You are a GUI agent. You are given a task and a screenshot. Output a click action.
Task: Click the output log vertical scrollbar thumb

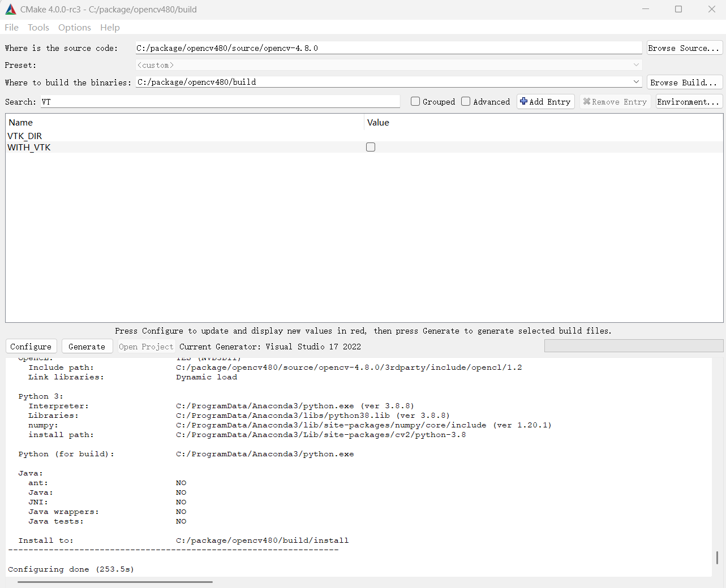point(717,557)
